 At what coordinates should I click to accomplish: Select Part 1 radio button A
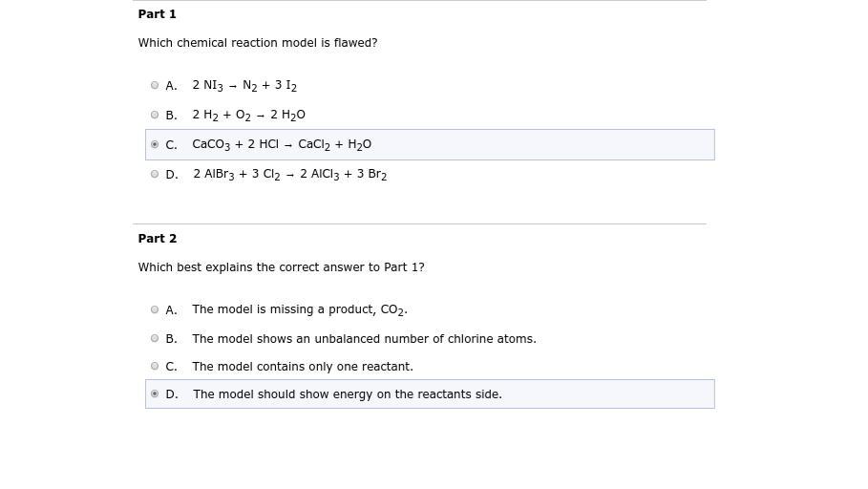point(155,85)
